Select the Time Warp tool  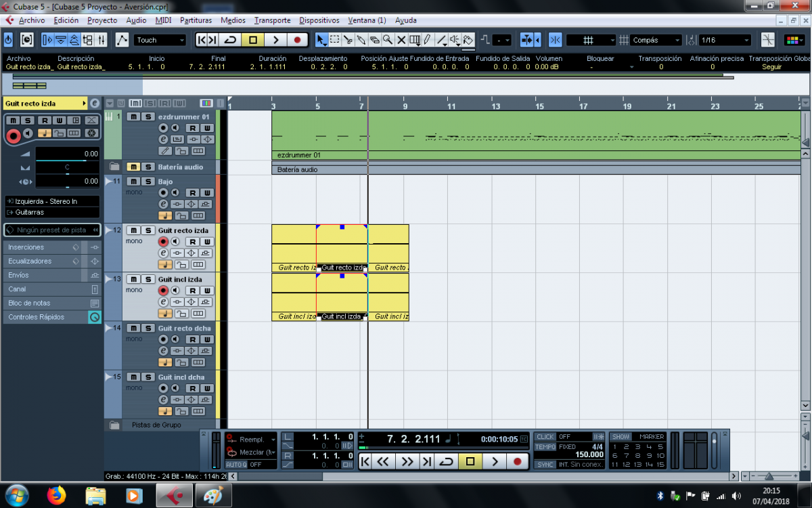414,40
